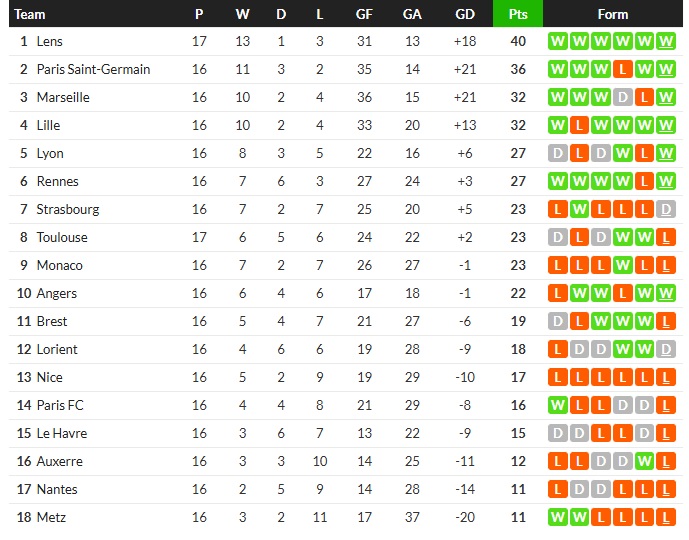Screen dimensions: 689x540
Task: Open the Lens team link
Action: (x=49, y=41)
